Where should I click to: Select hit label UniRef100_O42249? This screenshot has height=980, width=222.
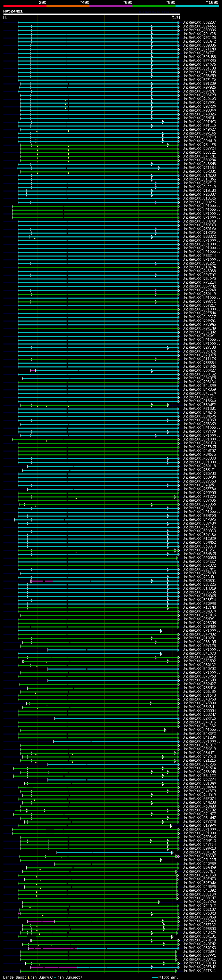199,187
